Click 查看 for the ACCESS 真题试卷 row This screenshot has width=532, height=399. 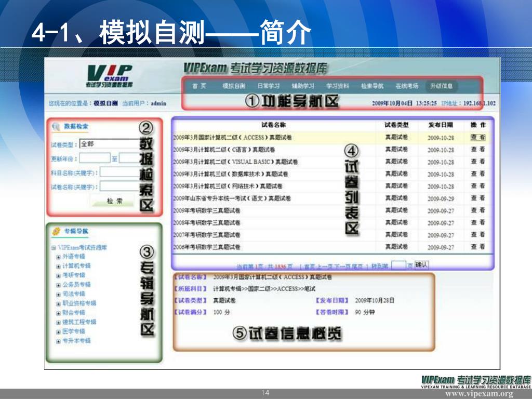pyautogui.click(x=478, y=137)
